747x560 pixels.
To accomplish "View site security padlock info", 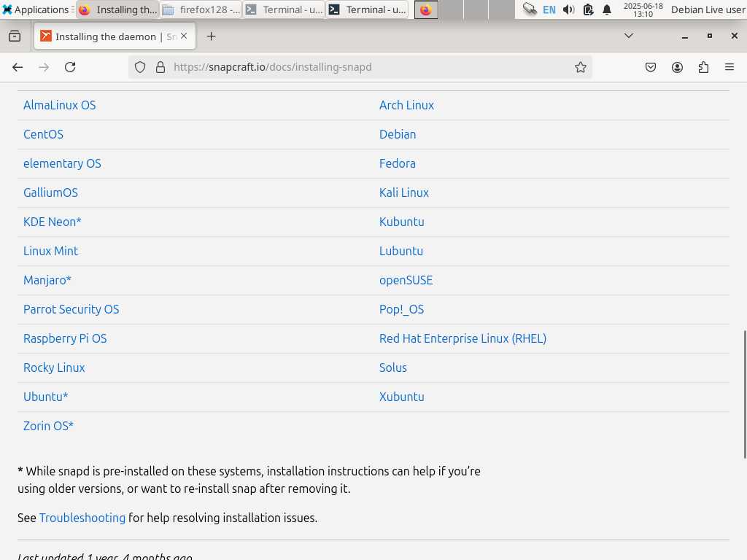I will point(160,67).
